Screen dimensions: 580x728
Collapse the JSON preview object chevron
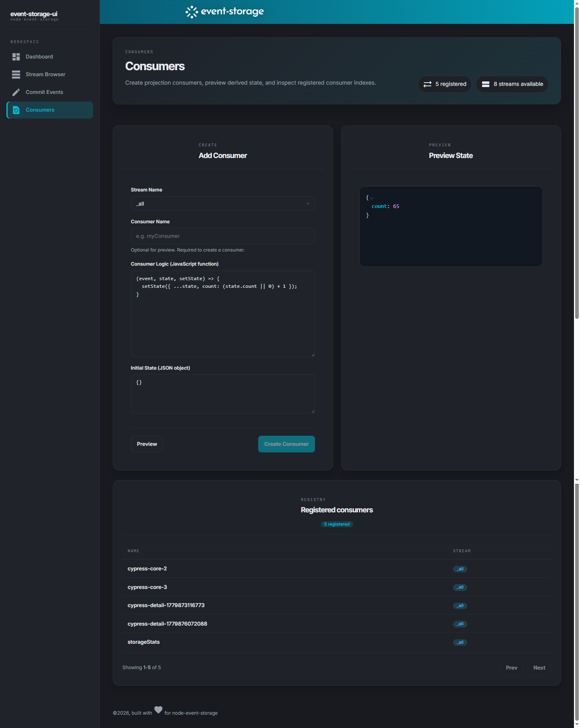coord(372,198)
